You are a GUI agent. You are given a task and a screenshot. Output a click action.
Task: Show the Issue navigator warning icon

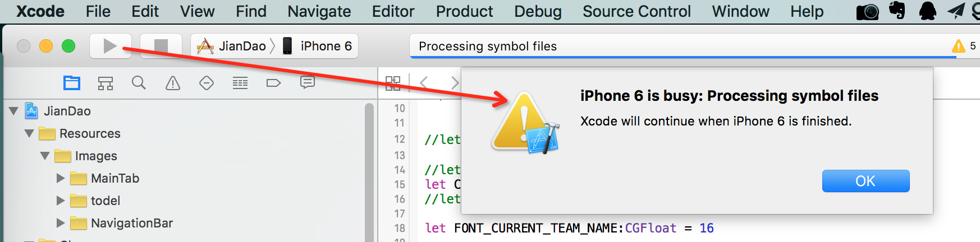173,83
